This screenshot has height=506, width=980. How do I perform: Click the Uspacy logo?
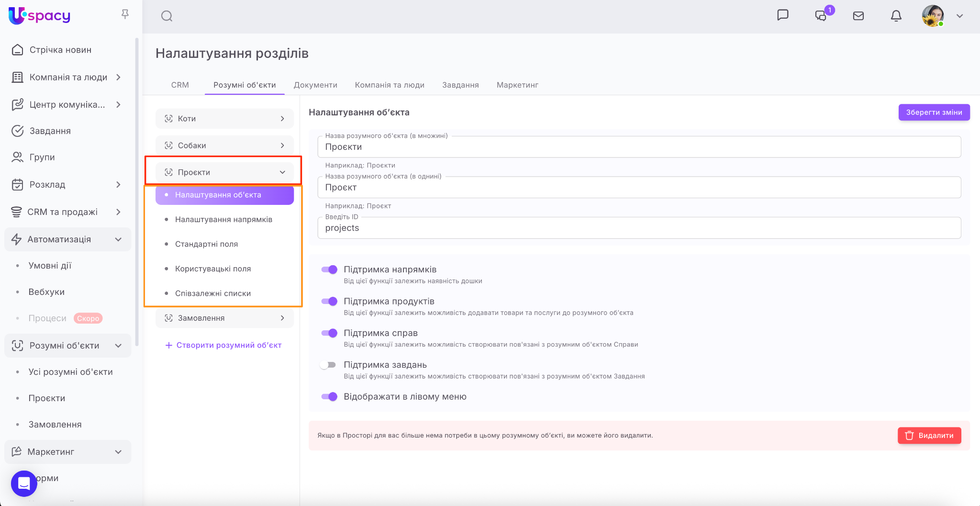tap(40, 16)
